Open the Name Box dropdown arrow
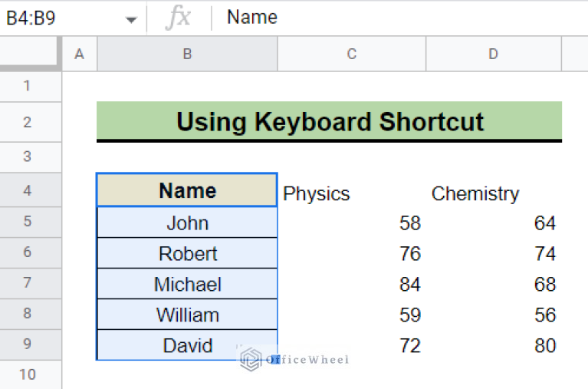Viewport: 588px width, 389px height. 131,18
